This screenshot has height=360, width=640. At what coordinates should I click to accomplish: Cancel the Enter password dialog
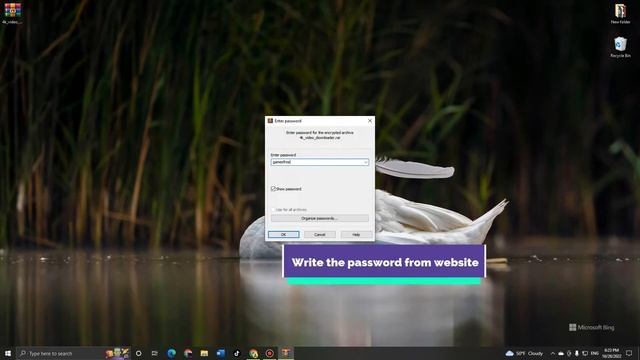(320, 234)
